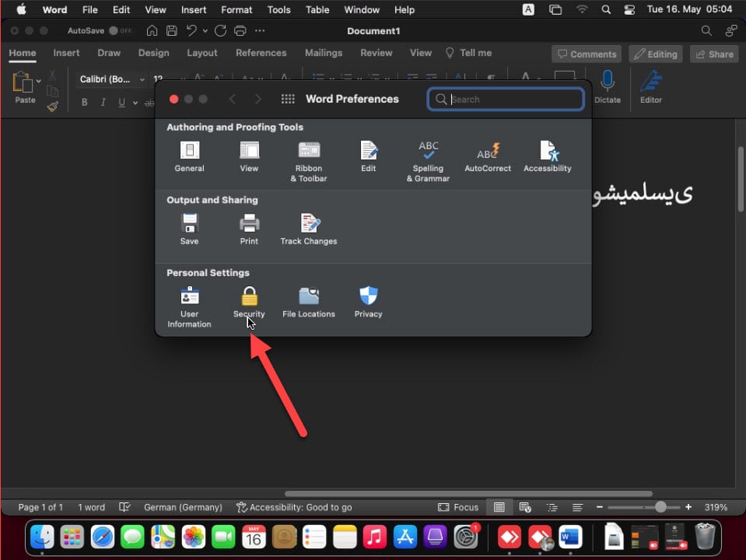Switch to the Mailings ribbon tab
Screen dimensions: 746x560
click(324, 53)
